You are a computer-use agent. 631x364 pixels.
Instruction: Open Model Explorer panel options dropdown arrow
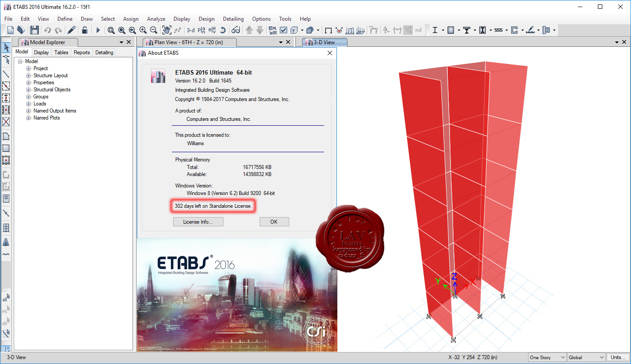[121, 42]
